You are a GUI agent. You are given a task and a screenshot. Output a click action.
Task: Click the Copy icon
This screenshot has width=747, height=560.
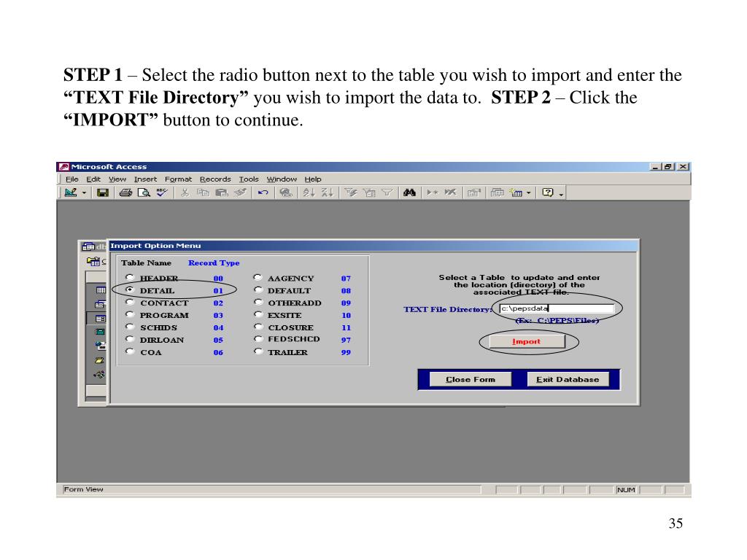click(203, 192)
